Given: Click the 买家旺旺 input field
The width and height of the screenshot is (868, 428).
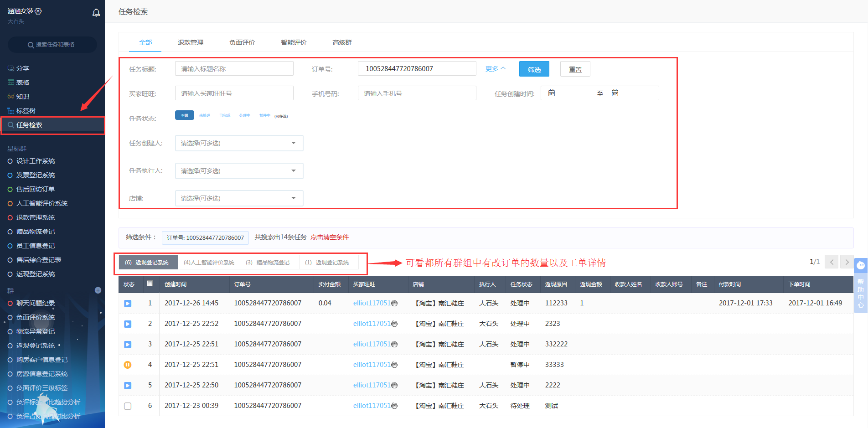Looking at the screenshot, I should [x=234, y=93].
